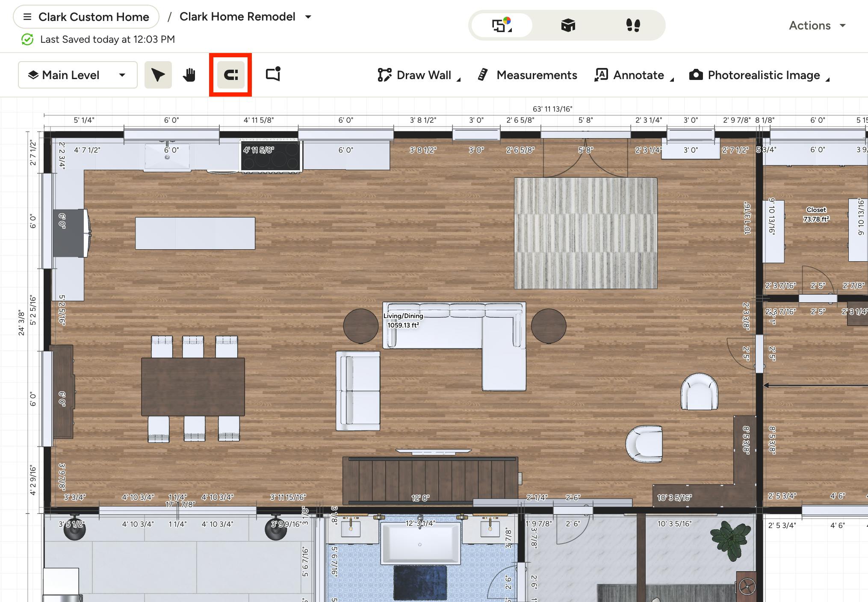Click the Last Saved status checkmark
Screen dimensions: 868x602
[27, 39]
